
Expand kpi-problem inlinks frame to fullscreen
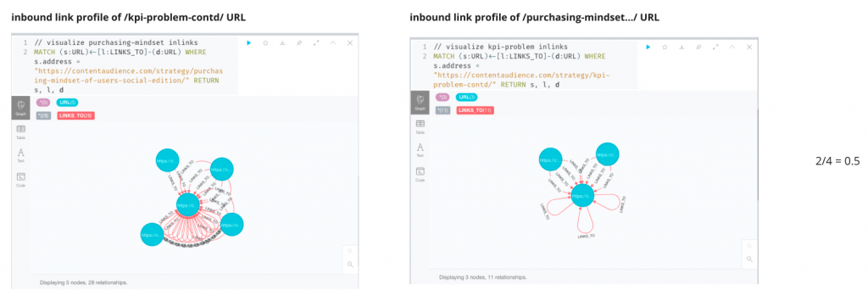click(715, 47)
